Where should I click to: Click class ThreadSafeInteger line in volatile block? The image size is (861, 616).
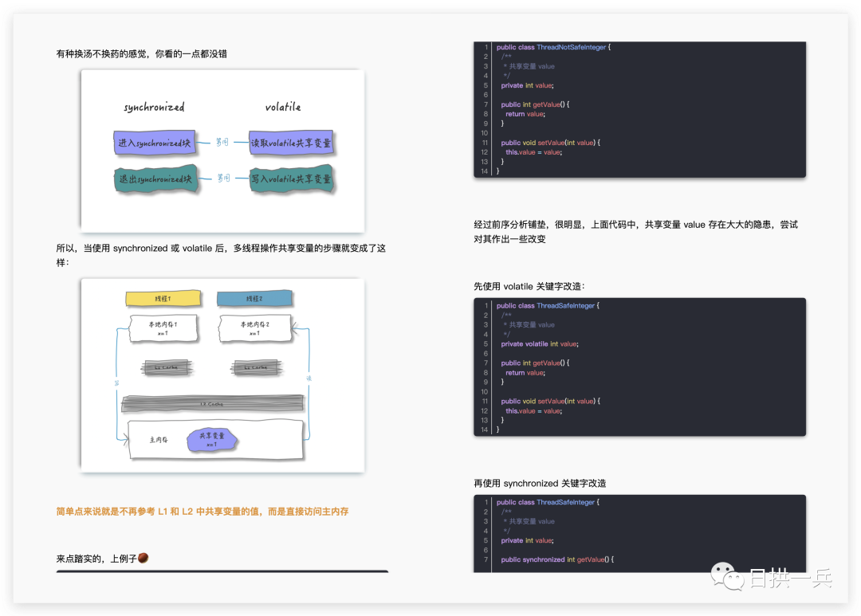(548, 306)
